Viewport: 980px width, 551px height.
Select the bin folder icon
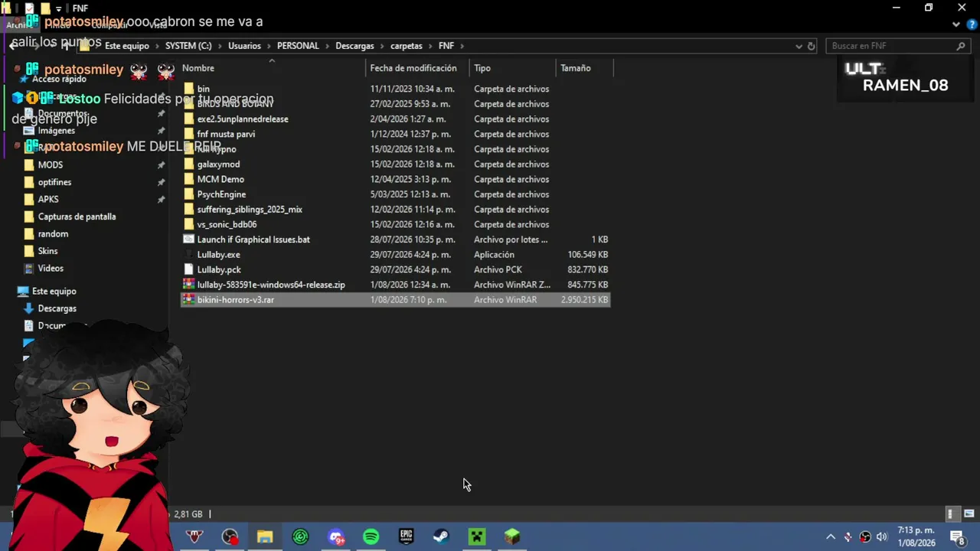(x=189, y=89)
